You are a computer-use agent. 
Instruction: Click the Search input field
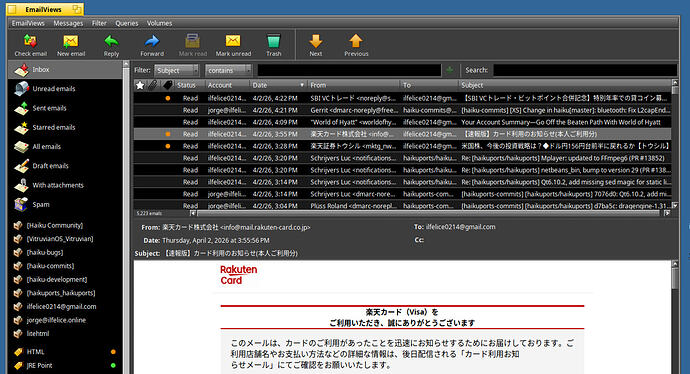click(585, 70)
